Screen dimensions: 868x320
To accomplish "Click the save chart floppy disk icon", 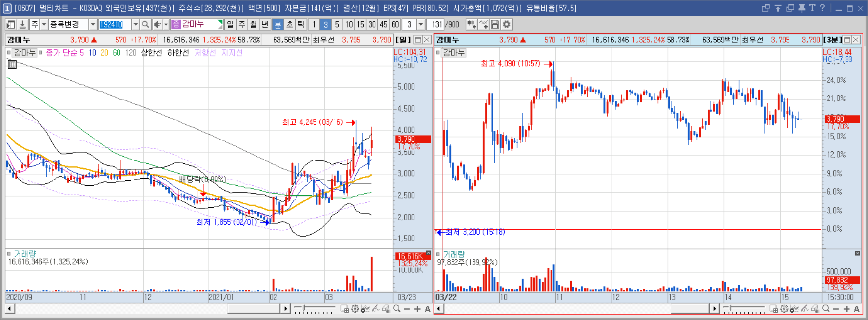I will coord(495,24).
